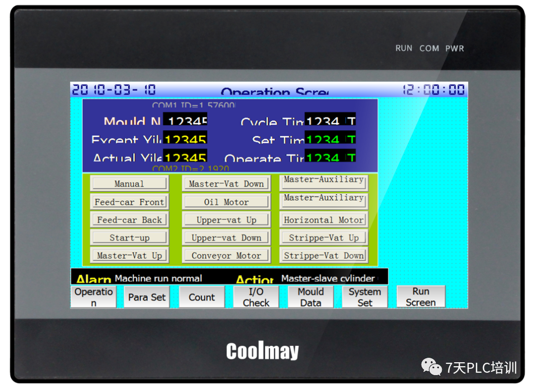Start the Conveyor Motor button
This screenshot has width=535, height=392.
[x=226, y=255]
